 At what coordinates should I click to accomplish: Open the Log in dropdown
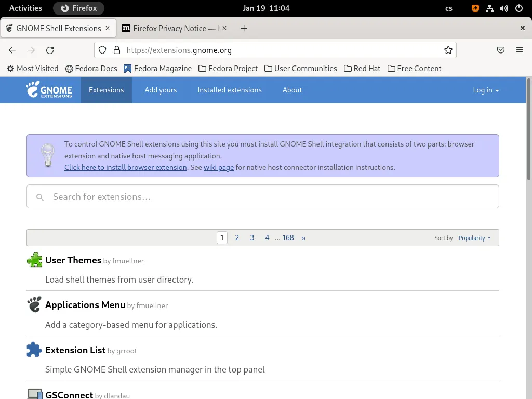pyautogui.click(x=485, y=90)
